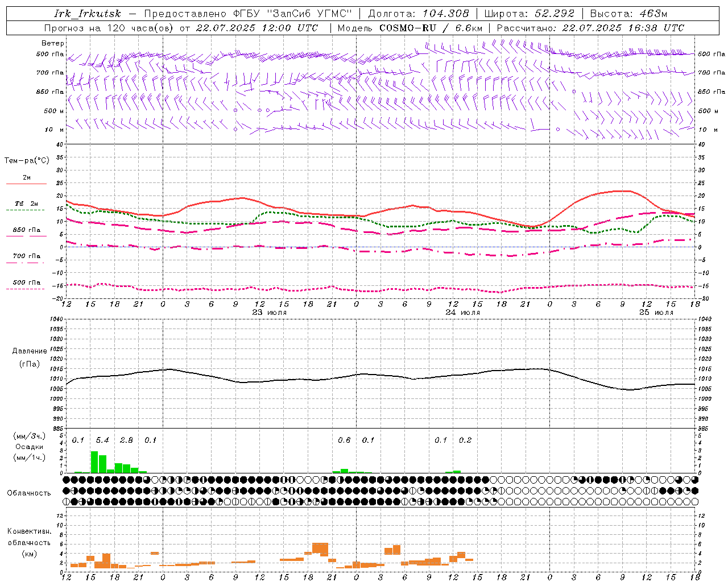Viewport: 728px width, 582px height.
Task: Select the forecast start time '12:00 UTC'
Action: (x=290, y=28)
